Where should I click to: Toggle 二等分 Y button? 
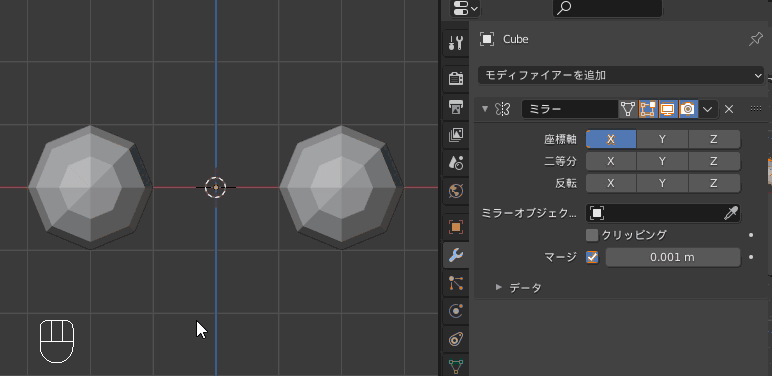662,161
